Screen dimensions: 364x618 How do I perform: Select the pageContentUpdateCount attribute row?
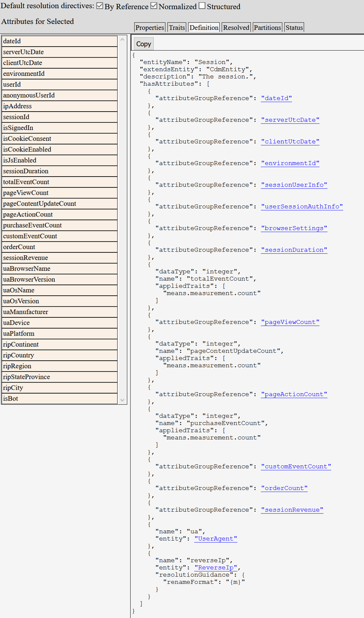tap(60, 204)
